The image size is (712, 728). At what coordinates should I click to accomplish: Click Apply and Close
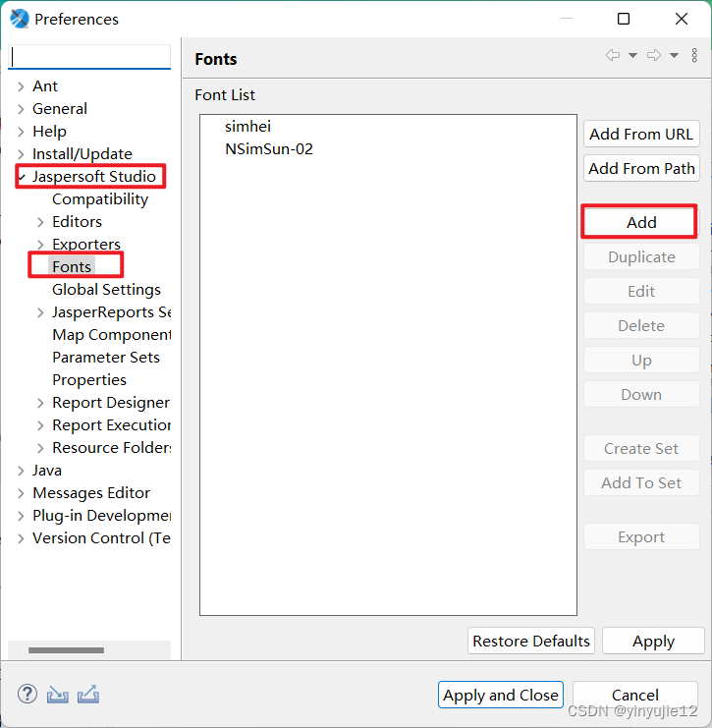point(501,695)
